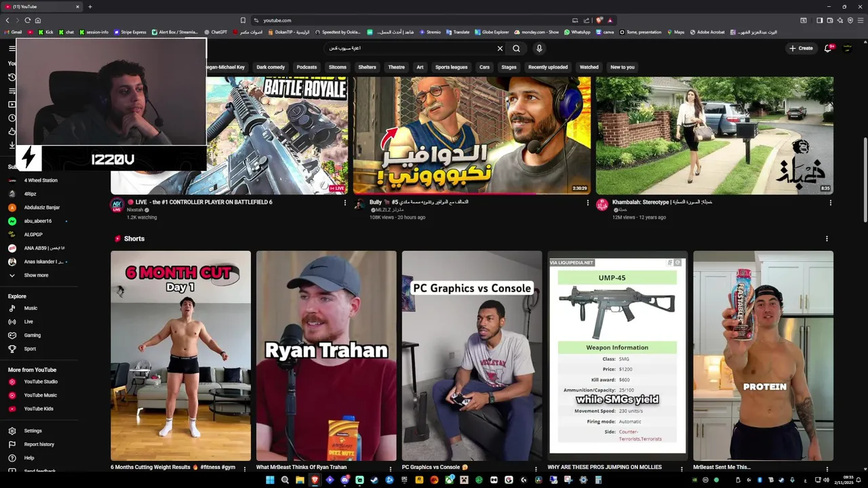
Task: Open the 4 Wheel Station subscription
Action: click(41, 180)
